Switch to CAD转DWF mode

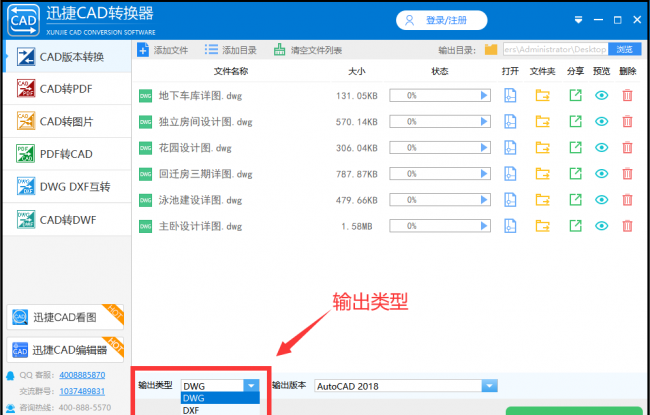pyautogui.click(x=67, y=220)
